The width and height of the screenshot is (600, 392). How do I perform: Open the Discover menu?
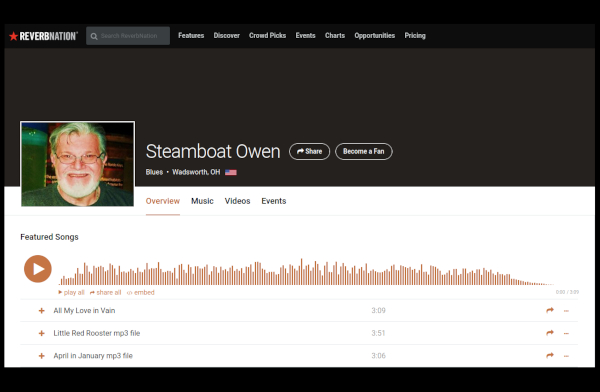[227, 36]
